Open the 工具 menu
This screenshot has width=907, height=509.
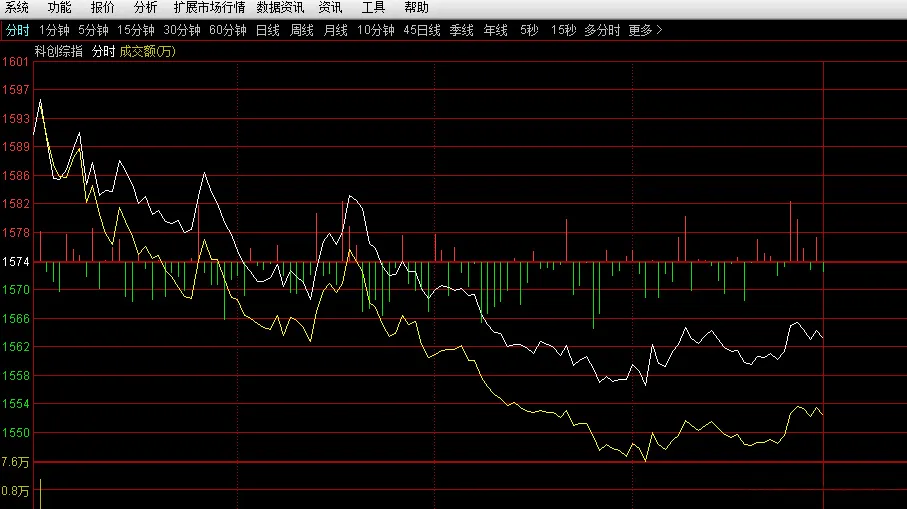373,8
